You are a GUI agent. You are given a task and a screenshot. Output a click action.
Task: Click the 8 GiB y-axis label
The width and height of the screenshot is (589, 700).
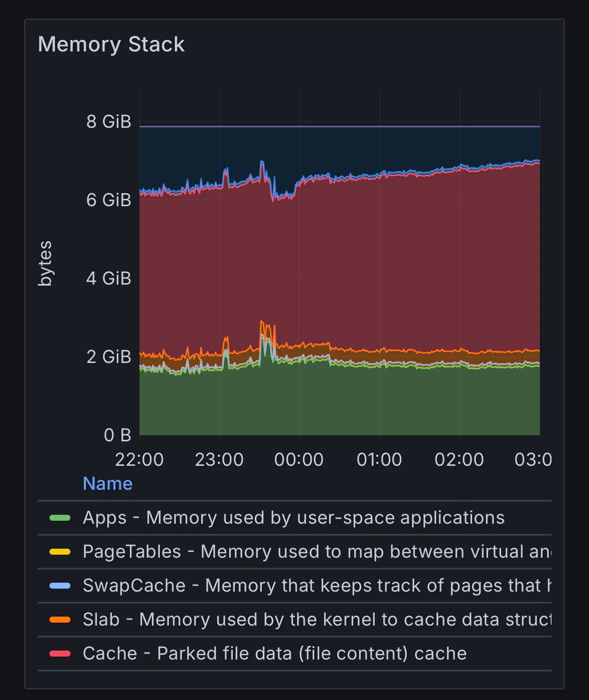pyautogui.click(x=108, y=121)
